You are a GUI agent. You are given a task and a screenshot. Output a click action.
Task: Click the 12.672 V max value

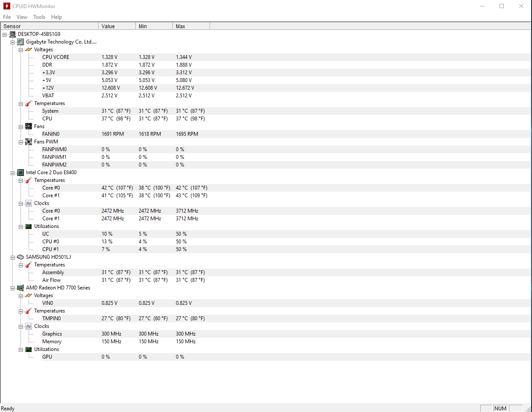(185, 88)
